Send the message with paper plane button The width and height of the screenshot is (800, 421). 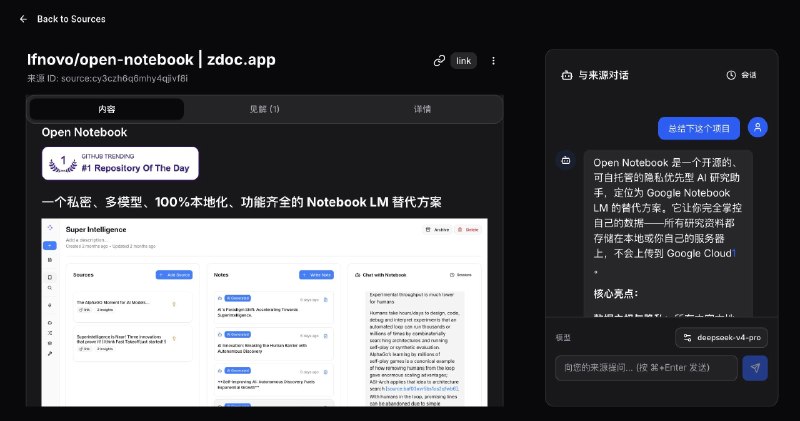click(755, 368)
